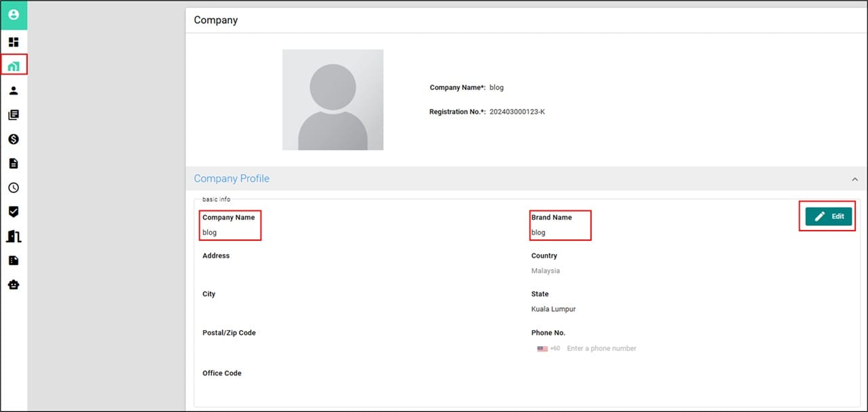This screenshot has height=412, width=868.
Task: Open the employee person icon
Action: (14, 91)
